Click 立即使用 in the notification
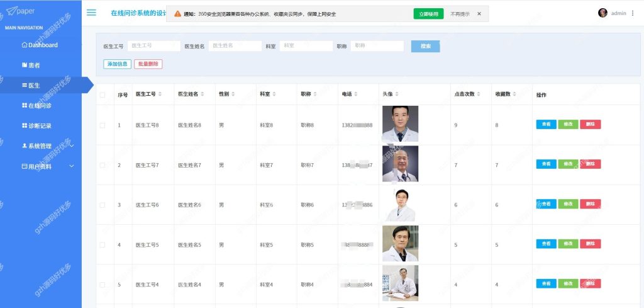The height and width of the screenshot is (308, 644). tap(428, 14)
